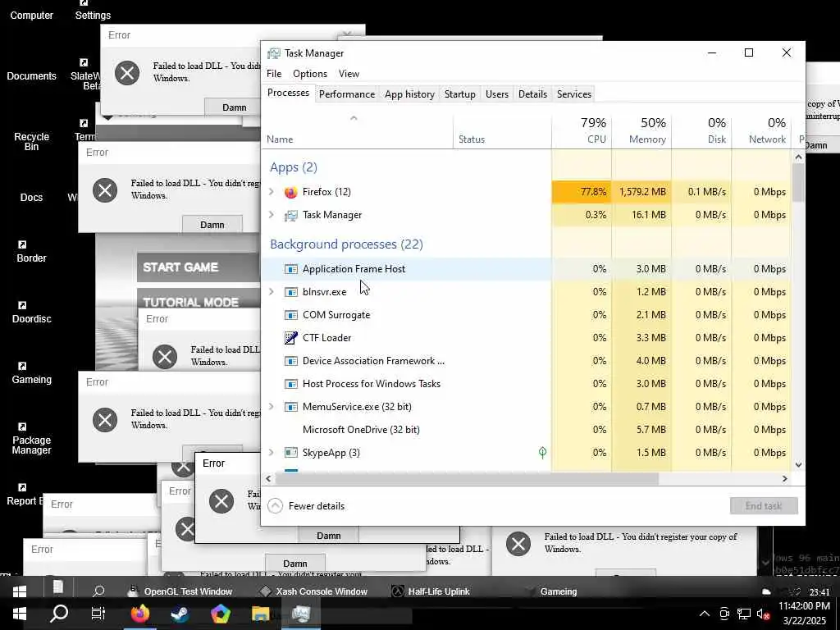This screenshot has width=840, height=630.
Task: Click the Firefox memory value 1,579.2 MB
Action: tap(643, 192)
